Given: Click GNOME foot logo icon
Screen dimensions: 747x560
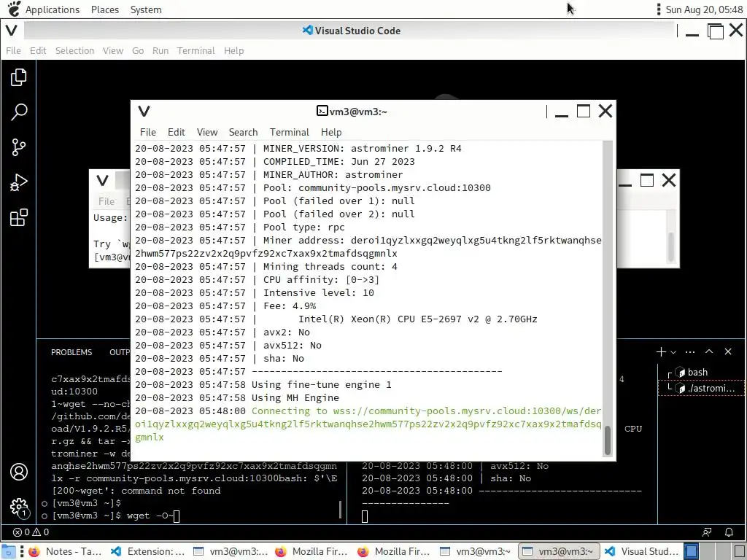Looking at the screenshot, I should 15,9.
